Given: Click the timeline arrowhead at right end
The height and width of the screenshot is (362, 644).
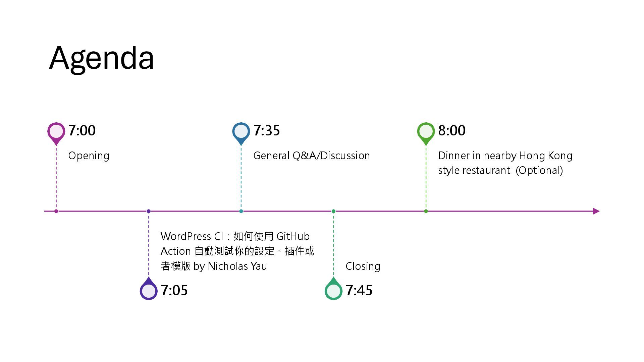Looking at the screenshot, I should [x=596, y=211].
